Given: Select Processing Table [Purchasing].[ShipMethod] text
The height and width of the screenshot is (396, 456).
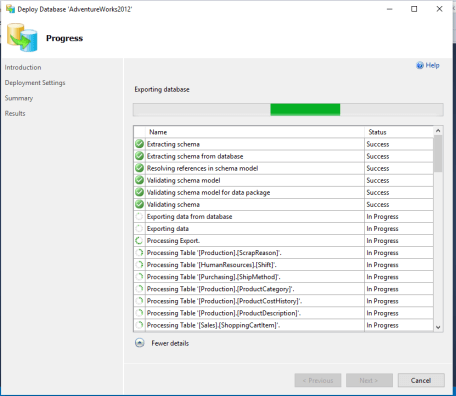Looking at the screenshot, I should [x=214, y=277].
